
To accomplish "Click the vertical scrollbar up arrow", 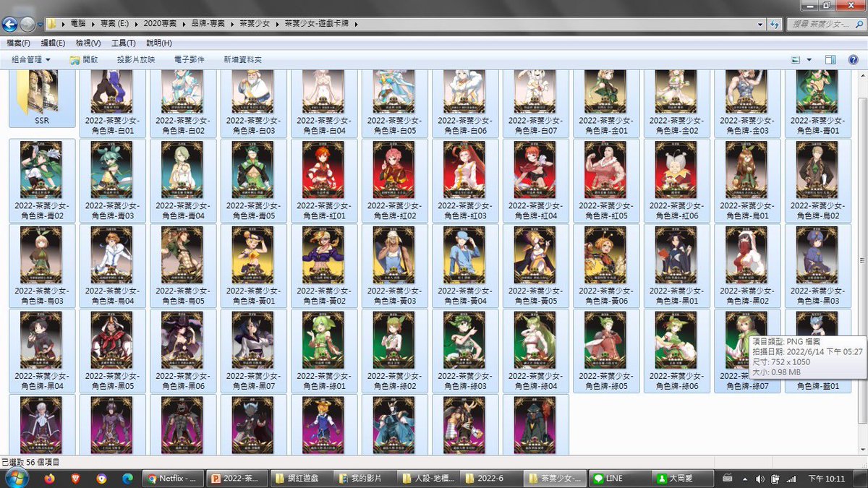I will [861, 75].
